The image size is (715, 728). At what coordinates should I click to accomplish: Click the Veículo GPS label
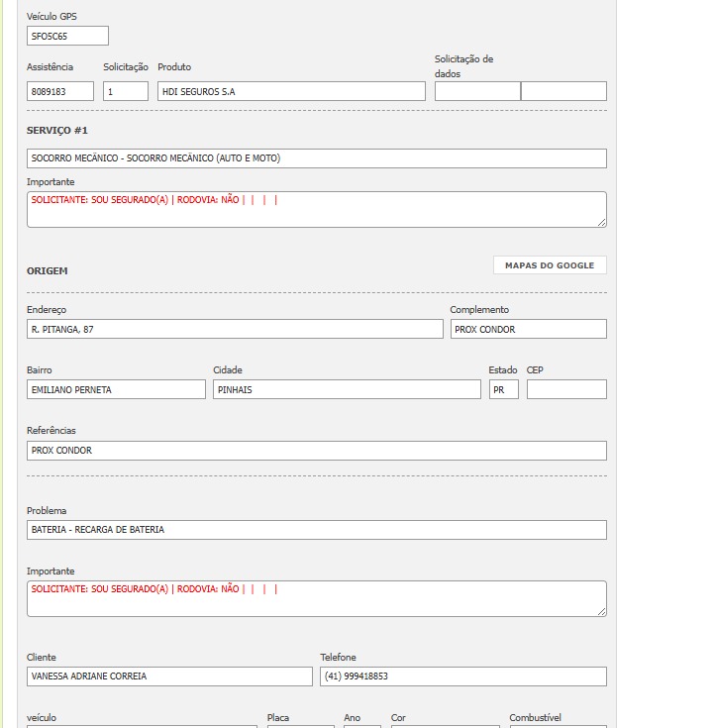coord(51,16)
